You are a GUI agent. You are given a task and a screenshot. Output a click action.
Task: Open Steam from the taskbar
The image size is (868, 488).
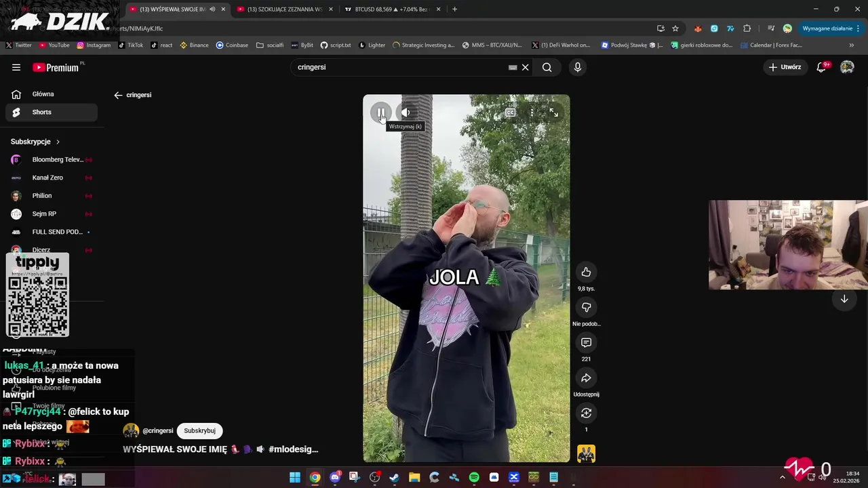pos(395,477)
